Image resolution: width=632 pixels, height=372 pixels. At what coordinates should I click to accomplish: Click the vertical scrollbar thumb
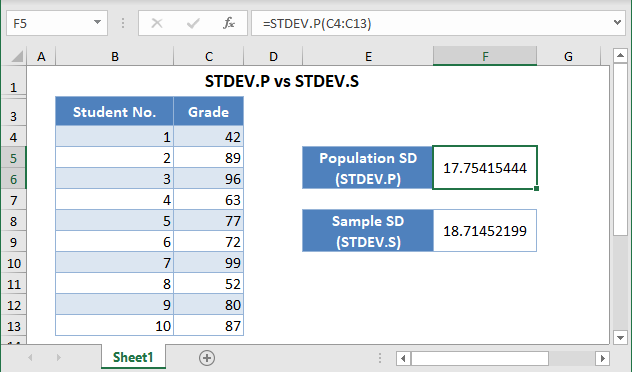[620, 149]
